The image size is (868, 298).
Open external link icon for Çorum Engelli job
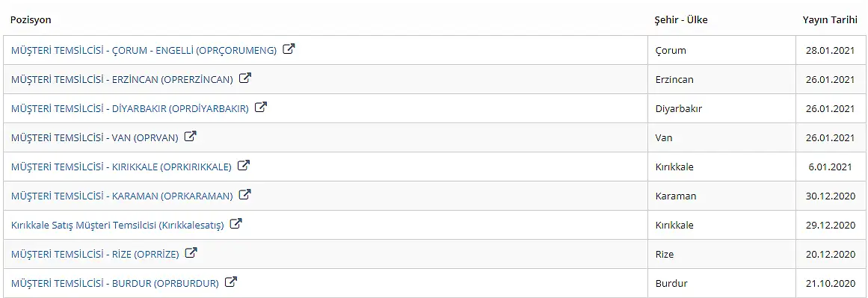pos(289,49)
